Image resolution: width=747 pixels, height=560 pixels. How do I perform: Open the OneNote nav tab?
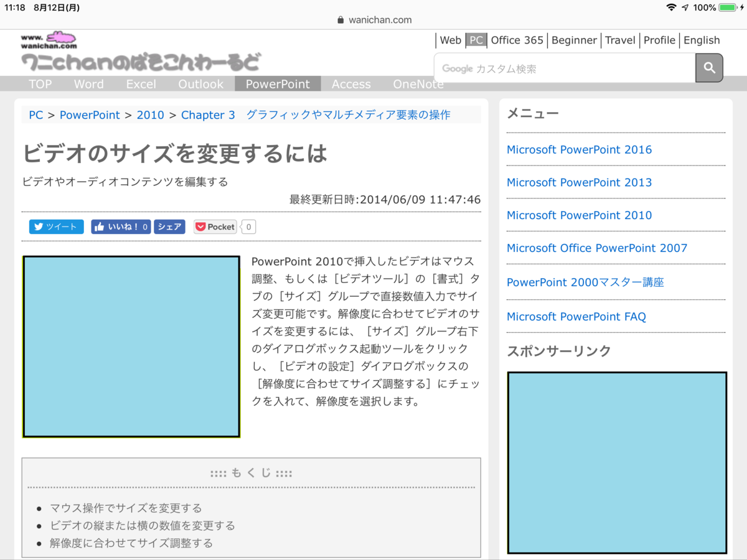tap(418, 84)
